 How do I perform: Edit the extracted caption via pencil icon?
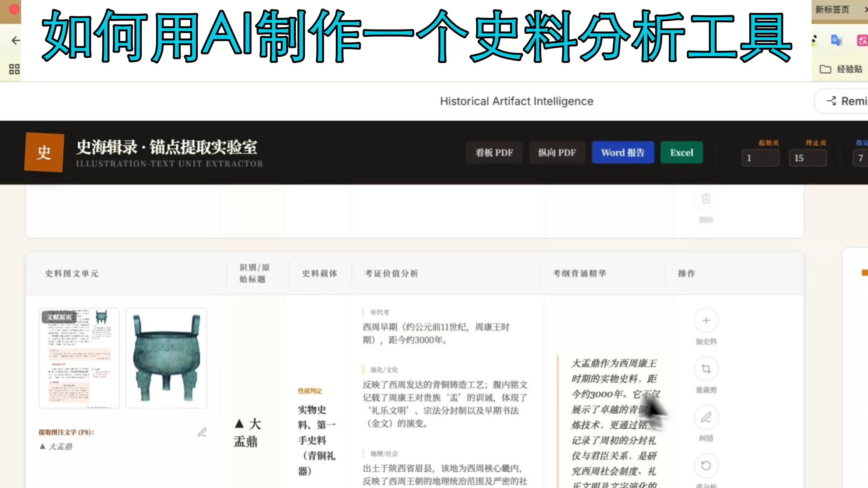pyautogui.click(x=202, y=432)
